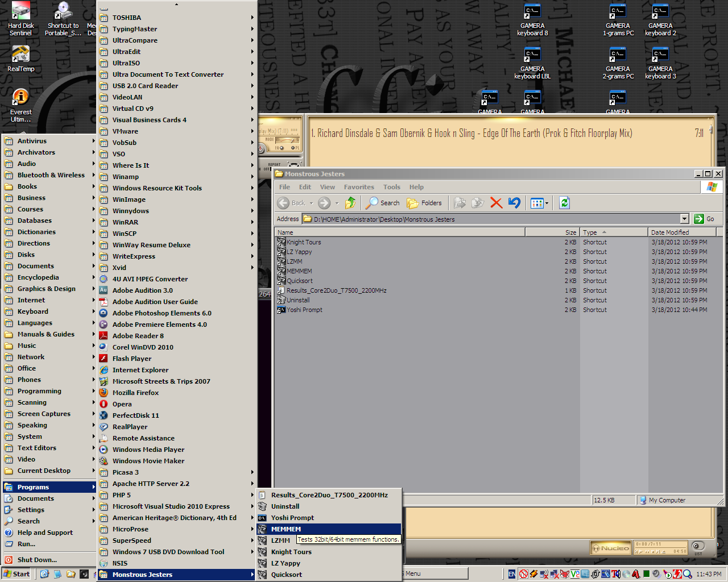Click the upward scroll arrow atop Programs list
Screen dimensions: 728x582
176,5
